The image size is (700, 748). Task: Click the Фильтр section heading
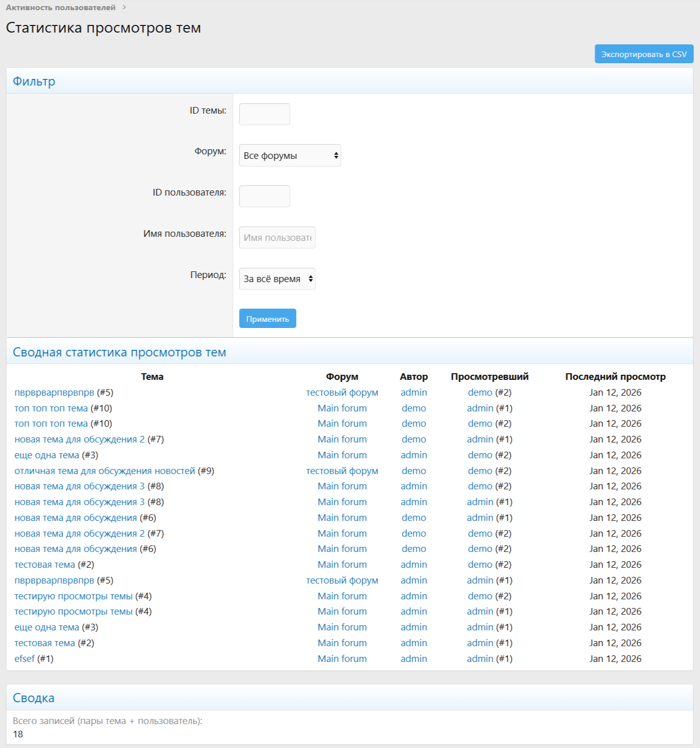[34, 81]
